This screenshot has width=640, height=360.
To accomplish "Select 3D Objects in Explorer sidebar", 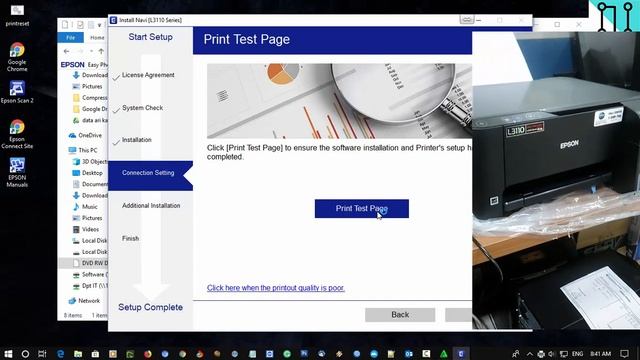I will [90, 162].
